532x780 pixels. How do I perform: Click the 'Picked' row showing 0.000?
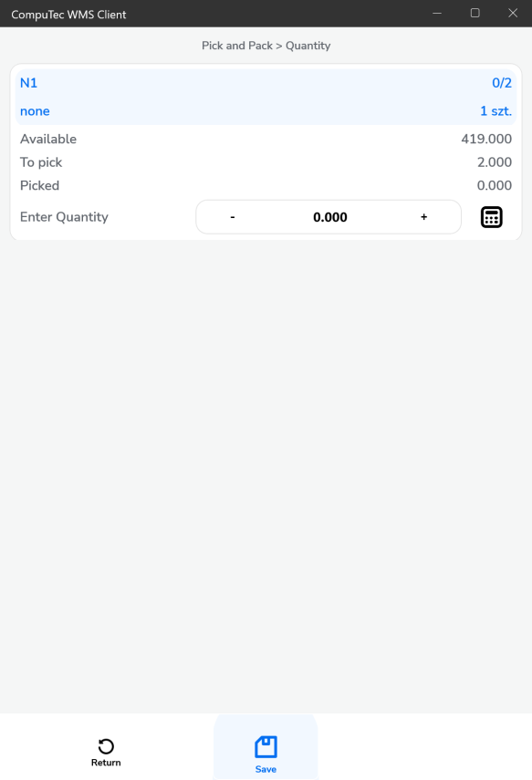pos(266,184)
